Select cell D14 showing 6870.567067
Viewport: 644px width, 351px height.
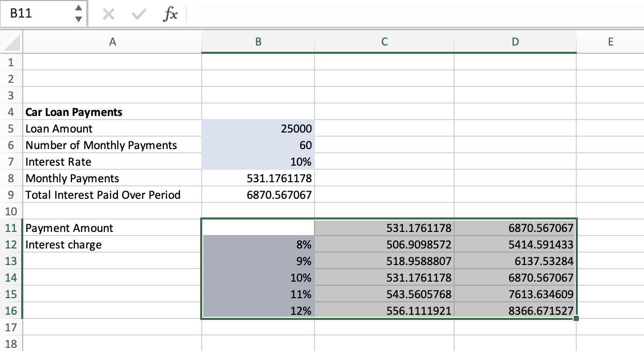coord(515,277)
